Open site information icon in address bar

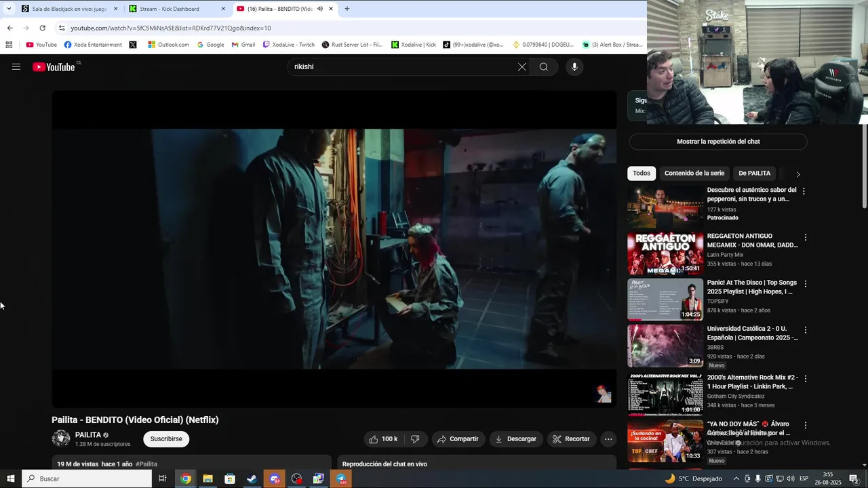tap(62, 28)
